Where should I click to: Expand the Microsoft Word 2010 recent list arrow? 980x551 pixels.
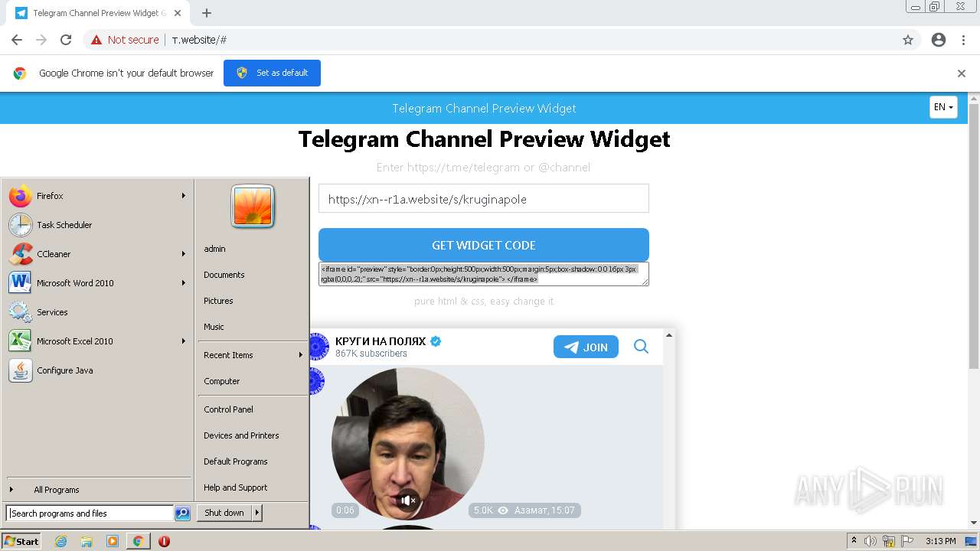184,283
